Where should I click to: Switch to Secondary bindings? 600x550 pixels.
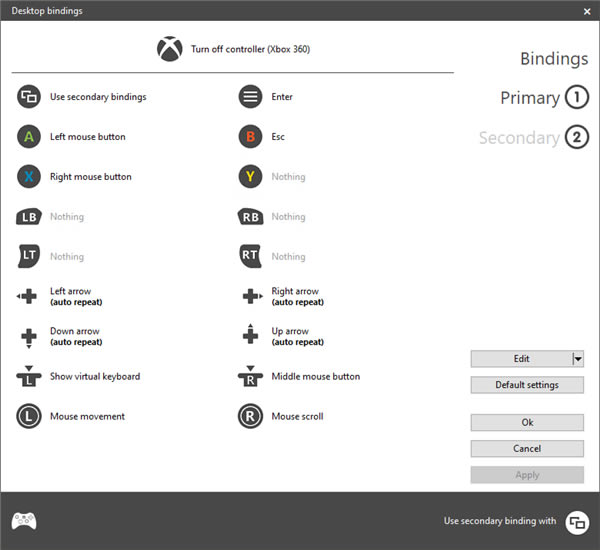tap(534, 137)
